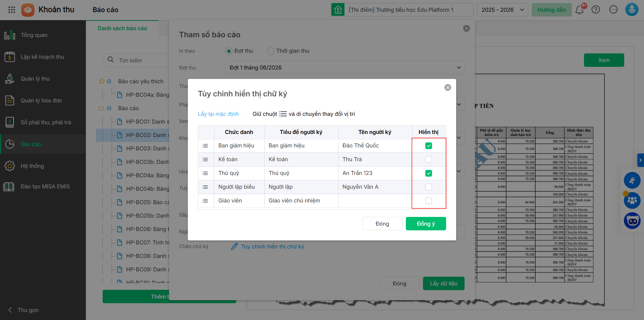
Task: Enable Hiển thị checkbox for Kế toán
Action: point(429,159)
